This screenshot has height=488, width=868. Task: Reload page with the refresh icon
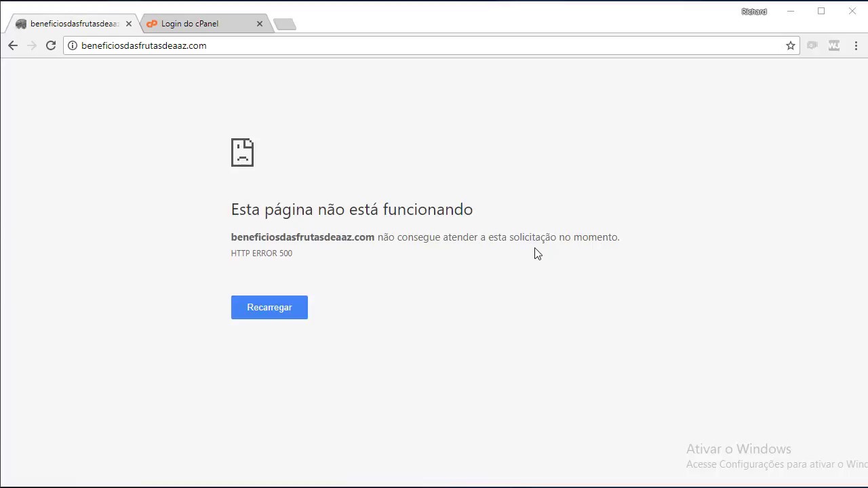(x=51, y=45)
